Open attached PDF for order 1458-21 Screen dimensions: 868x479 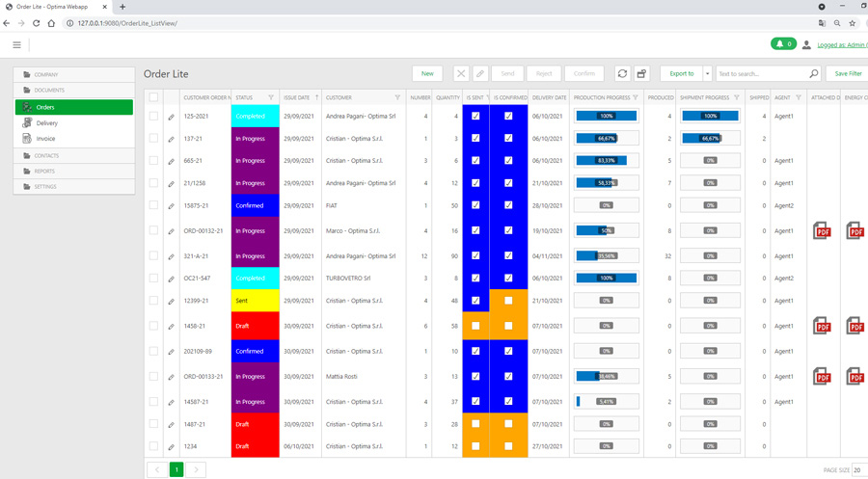click(822, 326)
